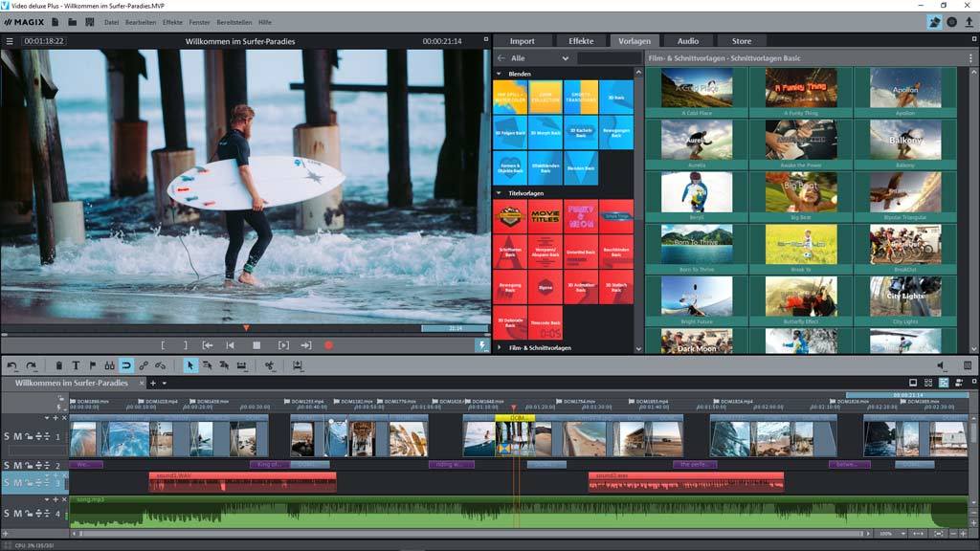Open the Bearbeiten menu

pyautogui.click(x=141, y=23)
